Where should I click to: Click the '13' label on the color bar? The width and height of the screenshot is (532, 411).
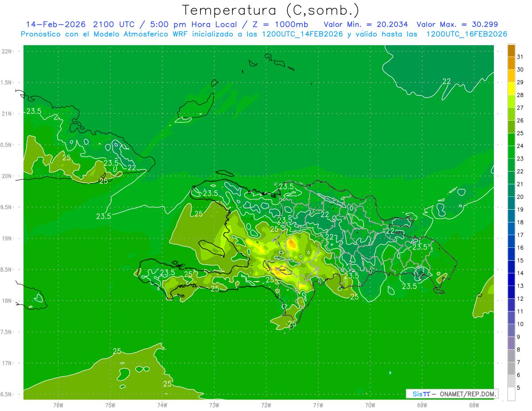pyautogui.click(x=520, y=286)
